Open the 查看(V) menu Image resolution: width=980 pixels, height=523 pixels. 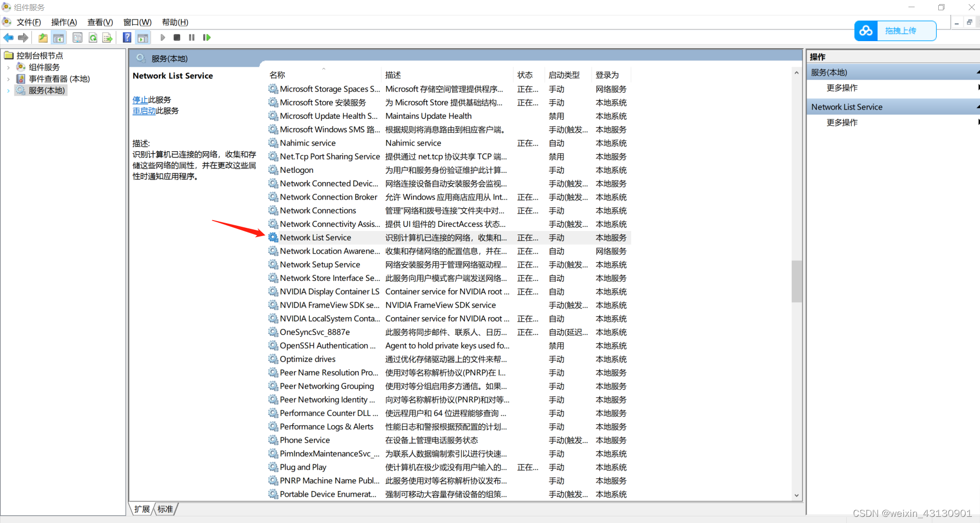[x=100, y=22]
